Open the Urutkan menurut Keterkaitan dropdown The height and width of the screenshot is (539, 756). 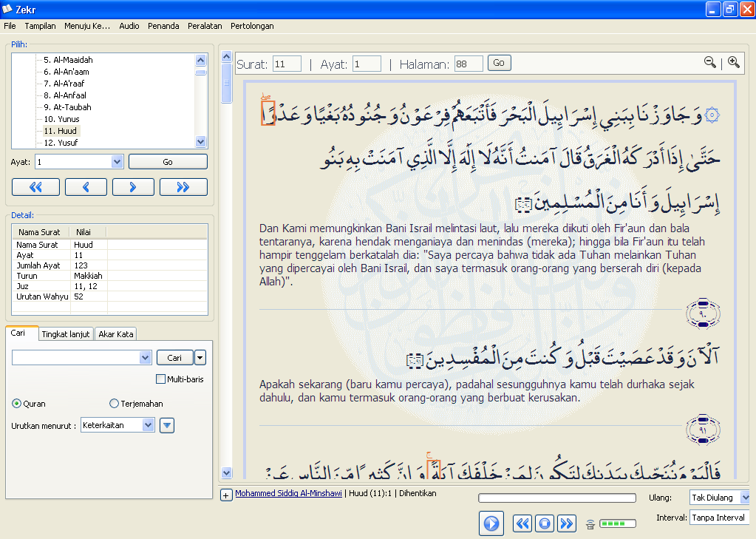coord(148,425)
